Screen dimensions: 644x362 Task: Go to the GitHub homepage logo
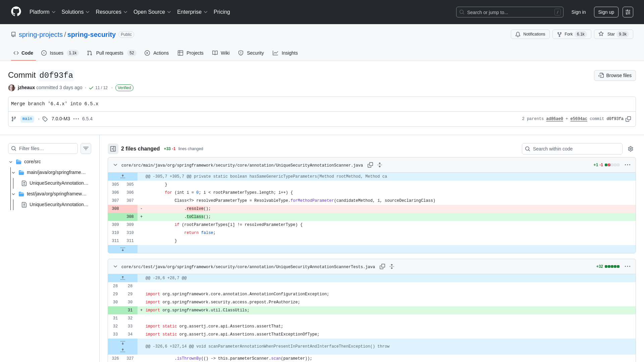pos(16,12)
